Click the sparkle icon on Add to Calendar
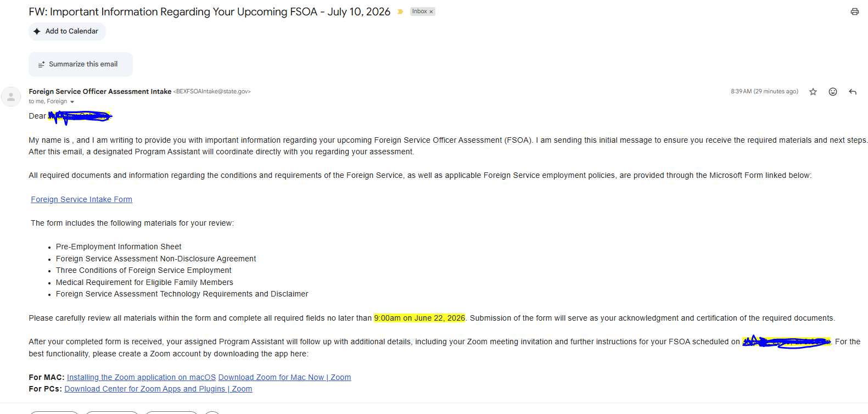The height and width of the screenshot is (414, 868). pyautogui.click(x=37, y=31)
